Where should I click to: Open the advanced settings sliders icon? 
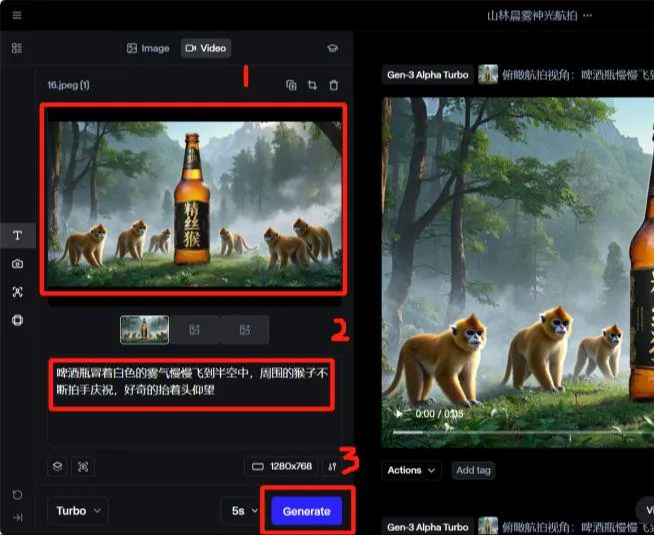[332, 467]
